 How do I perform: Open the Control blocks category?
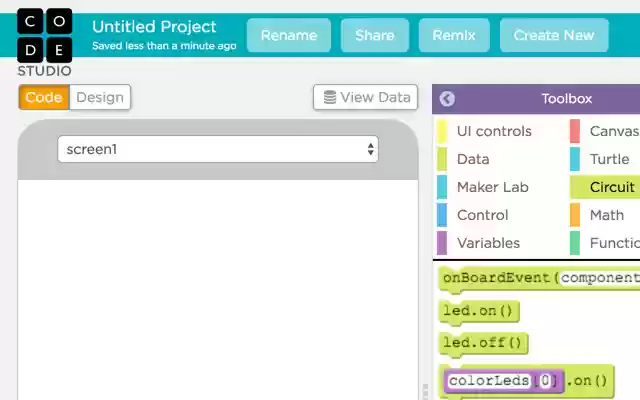click(x=482, y=215)
